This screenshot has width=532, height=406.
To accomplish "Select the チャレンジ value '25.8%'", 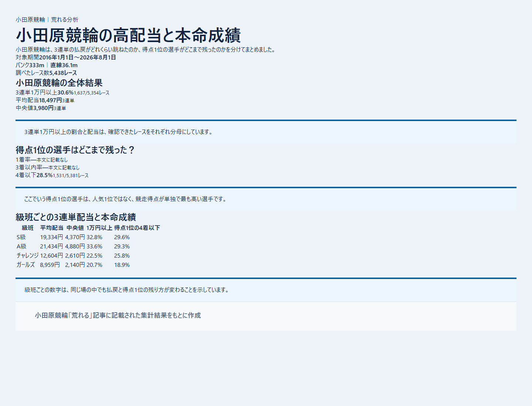I will (122, 255).
